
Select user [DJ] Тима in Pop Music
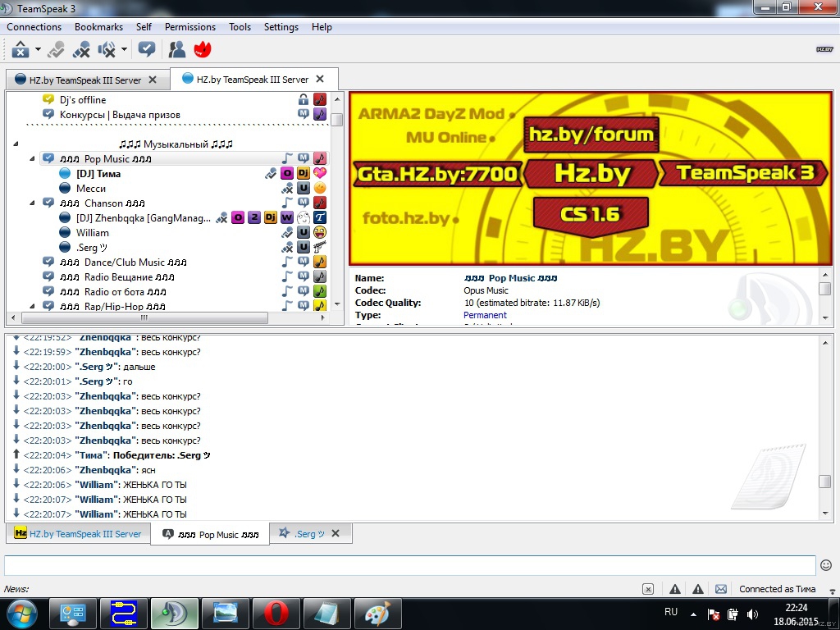[98, 174]
